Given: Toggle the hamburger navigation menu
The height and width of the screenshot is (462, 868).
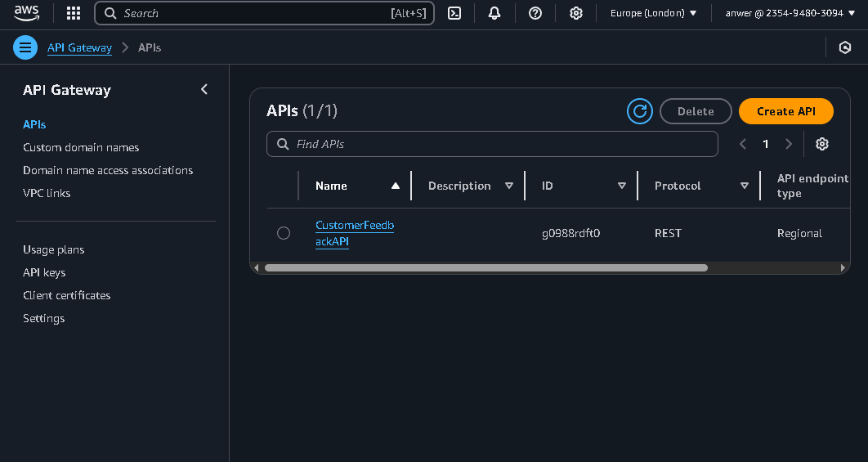Looking at the screenshot, I should (x=25, y=47).
